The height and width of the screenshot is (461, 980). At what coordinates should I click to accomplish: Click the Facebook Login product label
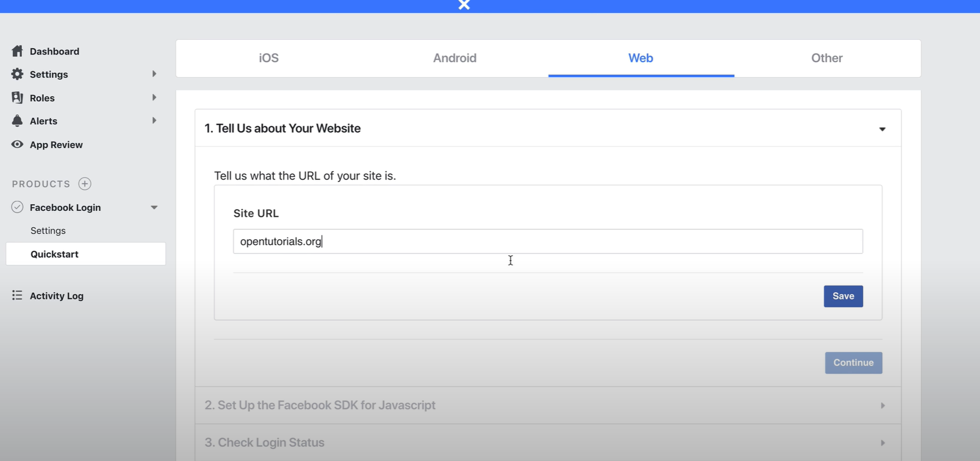pos(65,208)
